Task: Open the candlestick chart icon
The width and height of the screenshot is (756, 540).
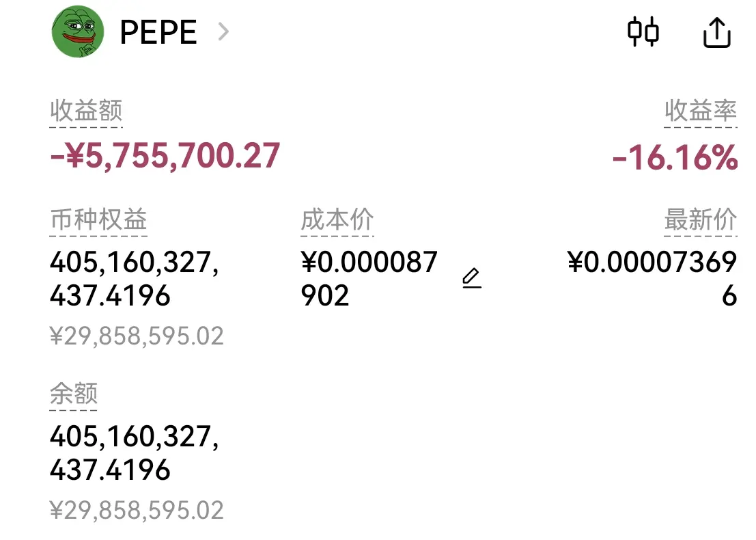Action: click(643, 32)
